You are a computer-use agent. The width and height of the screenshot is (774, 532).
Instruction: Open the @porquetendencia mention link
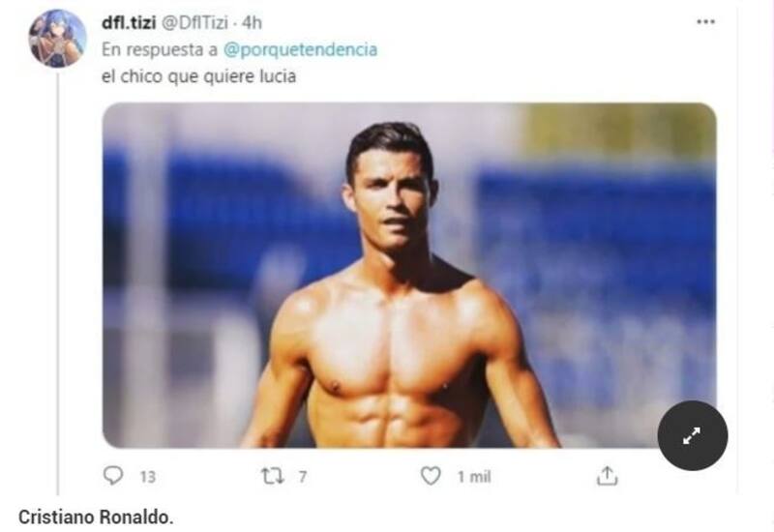313,49
